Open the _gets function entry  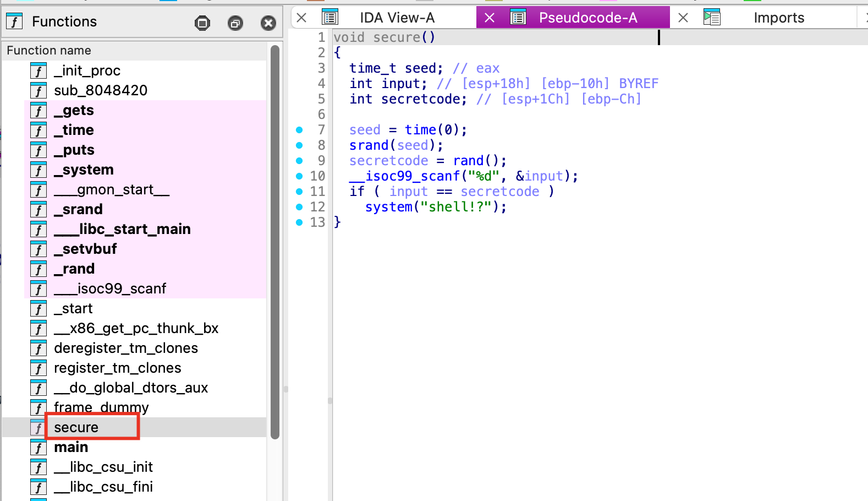74,110
